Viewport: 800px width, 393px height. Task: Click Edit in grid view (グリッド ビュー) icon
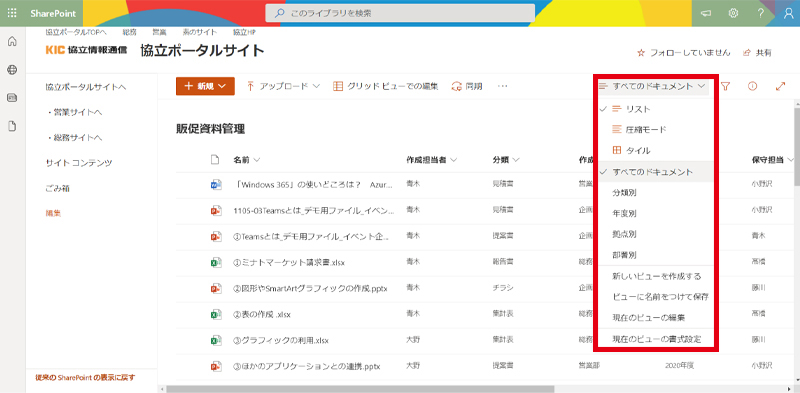tap(338, 86)
